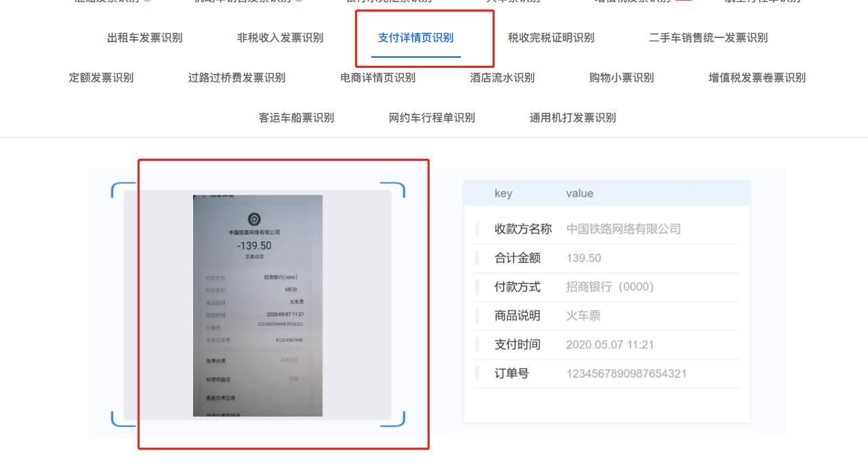Select 酒店流水识别 tab
868x466 pixels.
pyautogui.click(x=502, y=78)
